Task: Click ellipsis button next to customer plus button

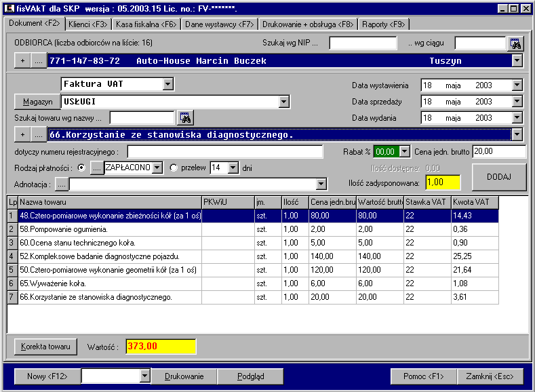Action: [39, 61]
